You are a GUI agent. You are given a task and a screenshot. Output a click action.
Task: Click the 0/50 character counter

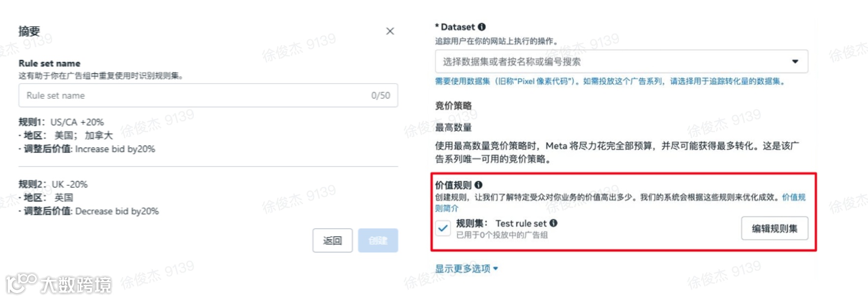click(x=380, y=95)
